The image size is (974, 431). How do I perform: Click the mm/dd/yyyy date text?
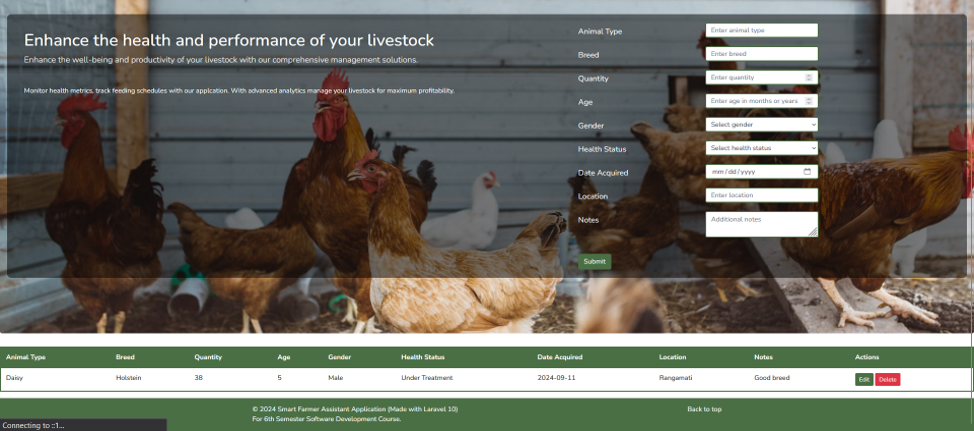[733, 172]
